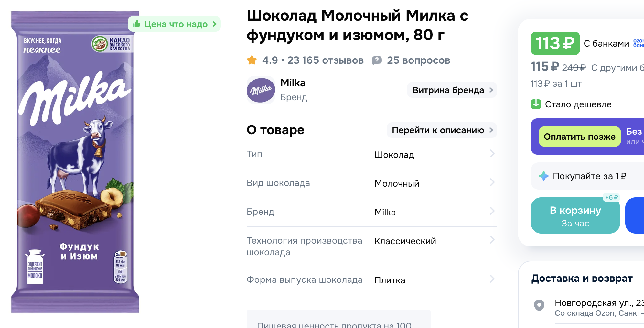This screenshot has height=328, width=644.
Task: Click the orange rating star icon
Action: pyautogui.click(x=252, y=60)
